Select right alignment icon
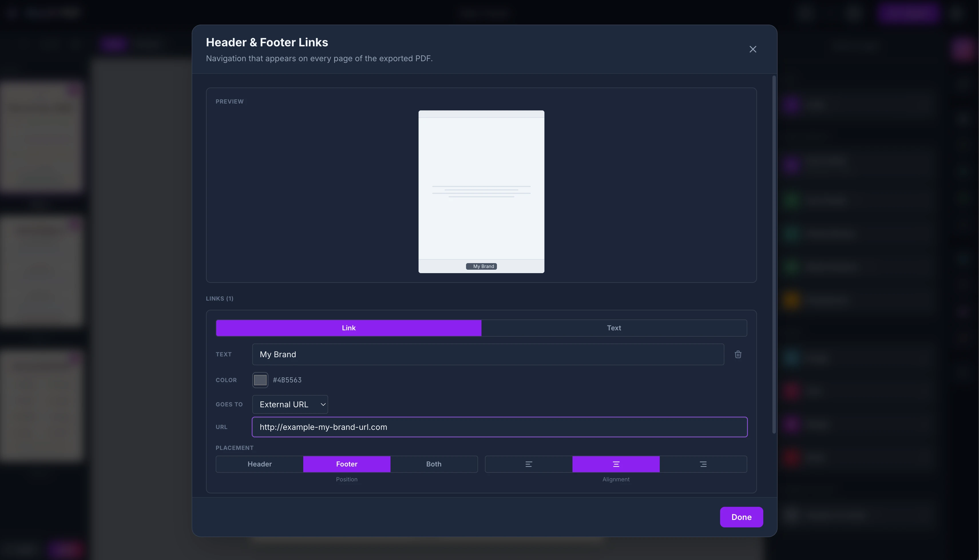Viewport: 979px width, 560px height. coord(703,464)
